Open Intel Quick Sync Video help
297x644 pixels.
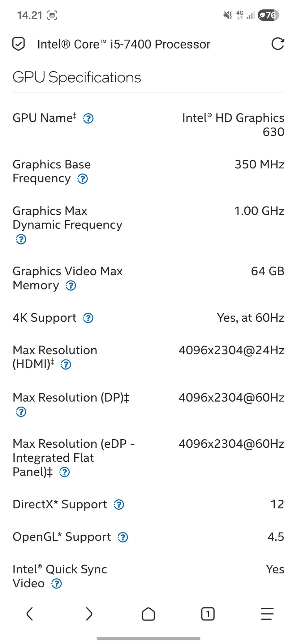[57, 584]
